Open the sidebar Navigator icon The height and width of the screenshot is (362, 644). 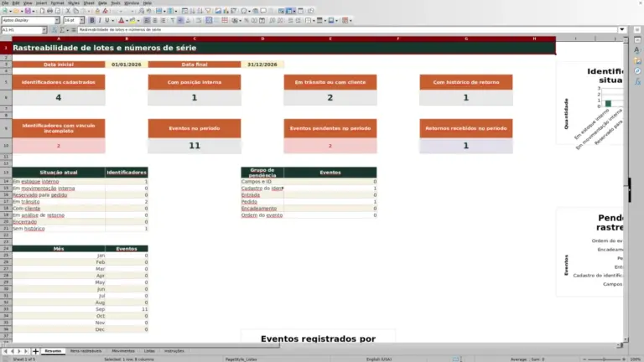click(x=637, y=71)
